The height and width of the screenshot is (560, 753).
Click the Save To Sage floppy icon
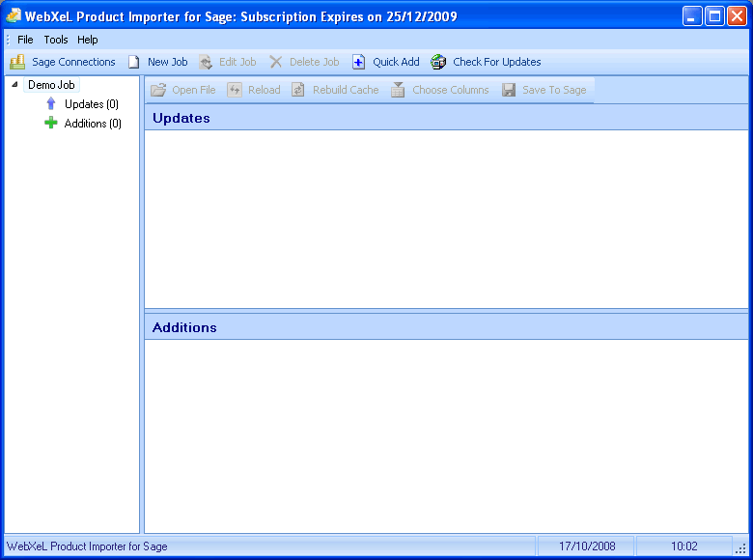pyautogui.click(x=509, y=90)
